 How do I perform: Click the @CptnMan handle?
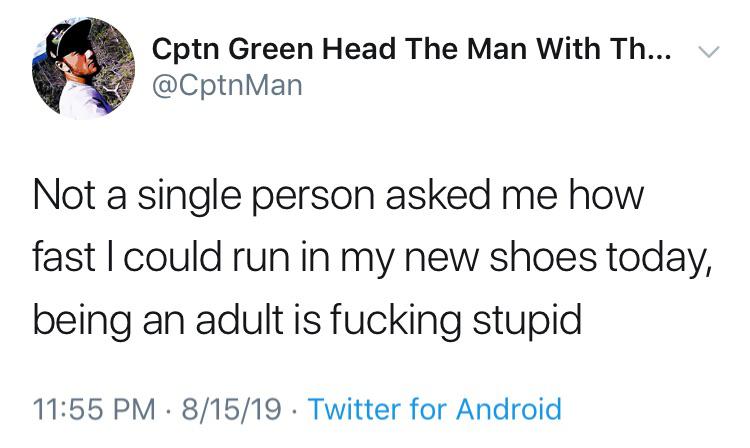[x=225, y=87]
